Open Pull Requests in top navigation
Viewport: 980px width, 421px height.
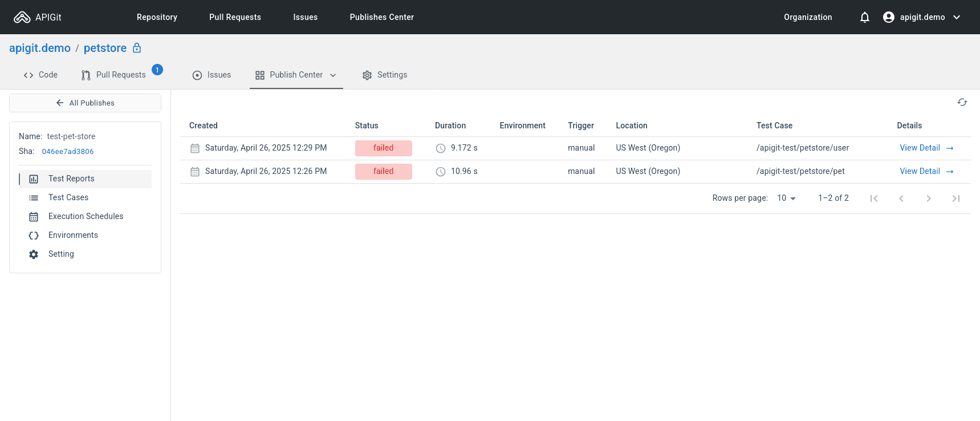pos(235,17)
